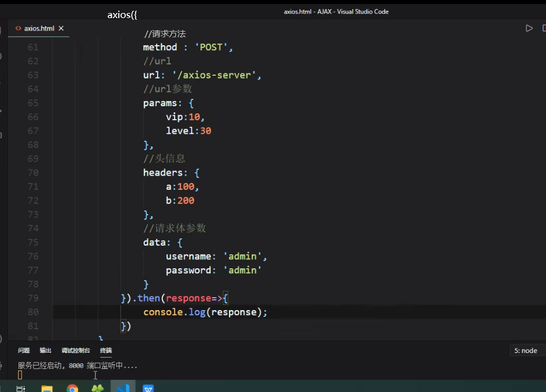Open the '5: node' terminal selector dropdown
Screen dimensions: 546x392
tap(527, 351)
